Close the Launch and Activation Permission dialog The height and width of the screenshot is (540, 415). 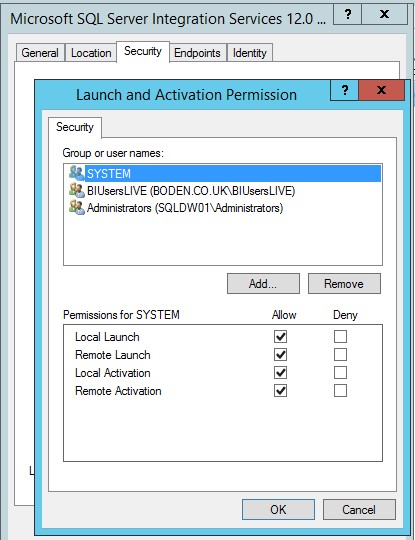tap(381, 91)
